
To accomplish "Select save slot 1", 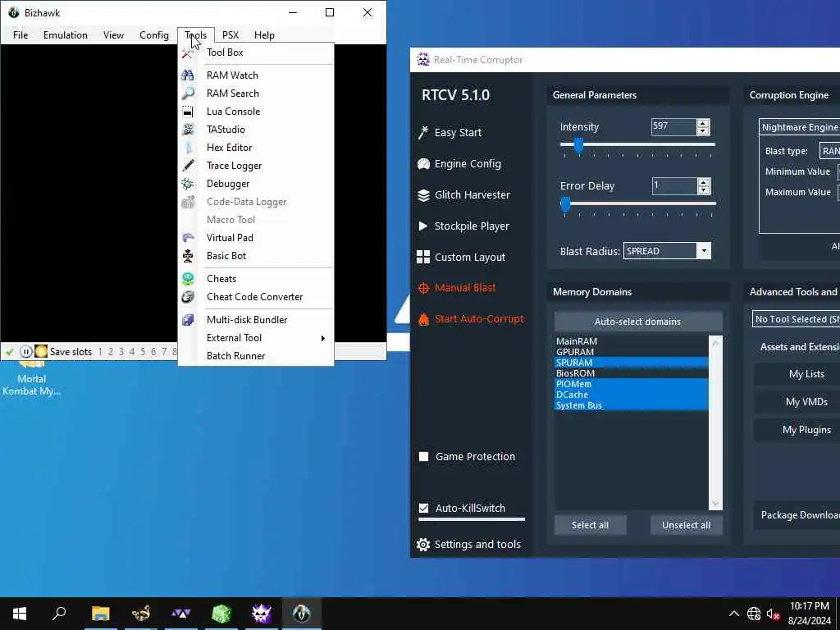I will 99,352.
